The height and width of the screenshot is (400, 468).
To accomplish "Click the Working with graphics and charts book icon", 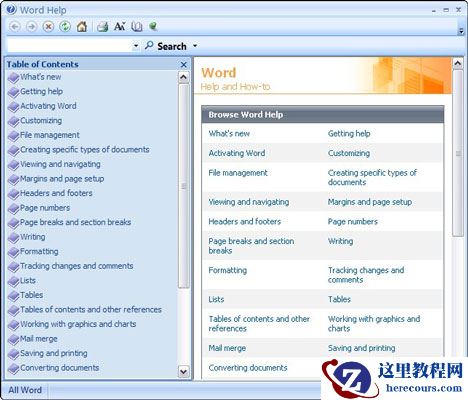I will [14, 325].
